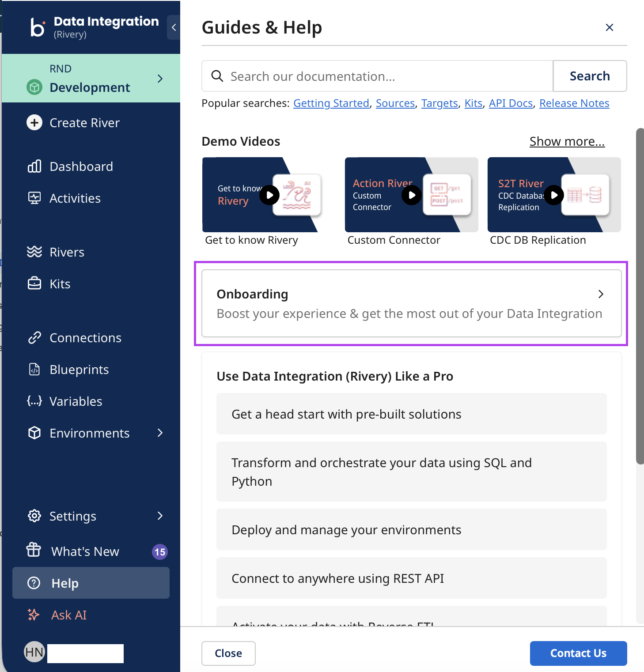
Task: Expand the Environments submenu chevron
Action: point(160,433)
